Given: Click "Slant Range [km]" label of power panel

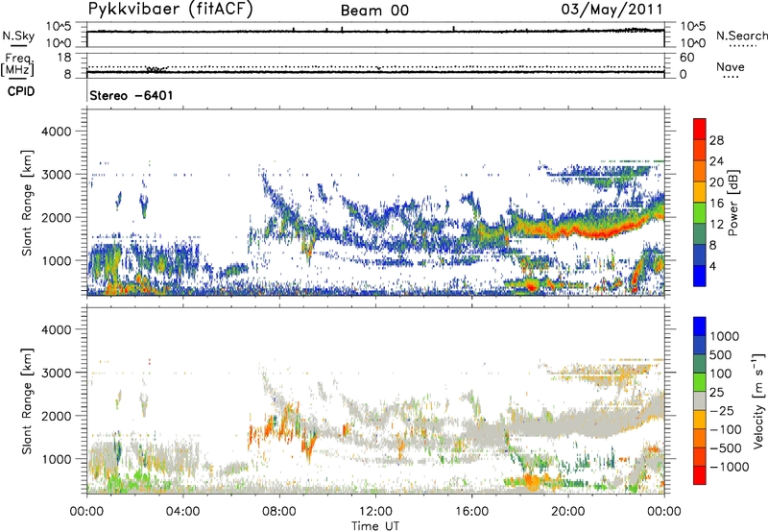Looking at the screenshot, I should 27,203.
